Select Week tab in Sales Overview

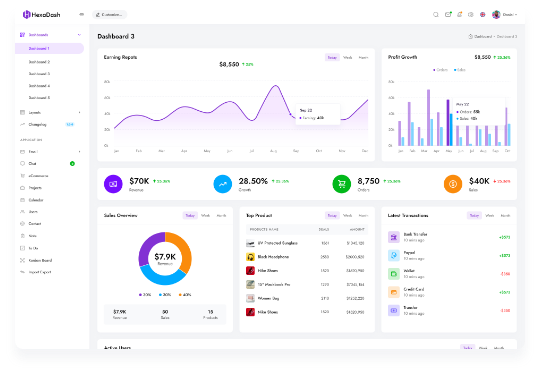tap(206, 216)
